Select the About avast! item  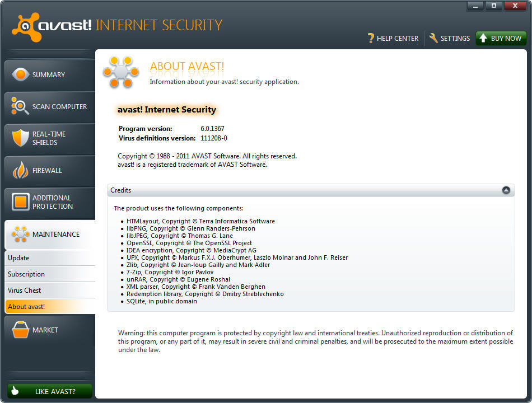[x=50, y=307]
